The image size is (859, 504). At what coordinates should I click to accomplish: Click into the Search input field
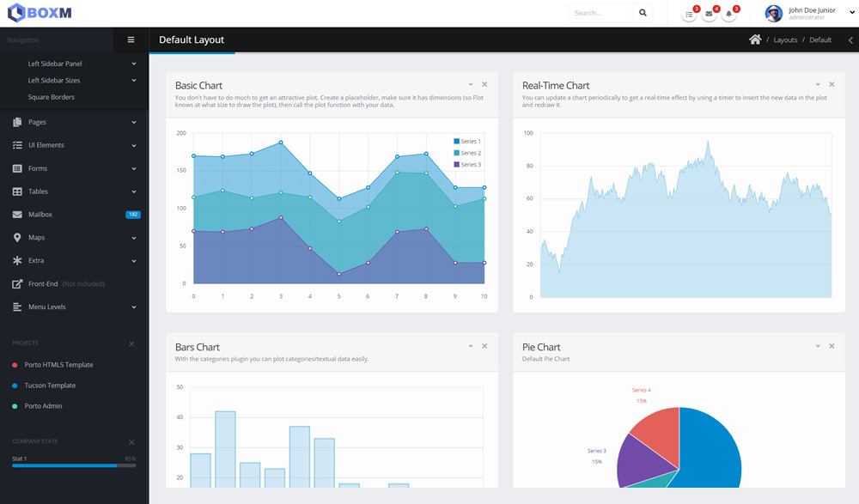600,13
